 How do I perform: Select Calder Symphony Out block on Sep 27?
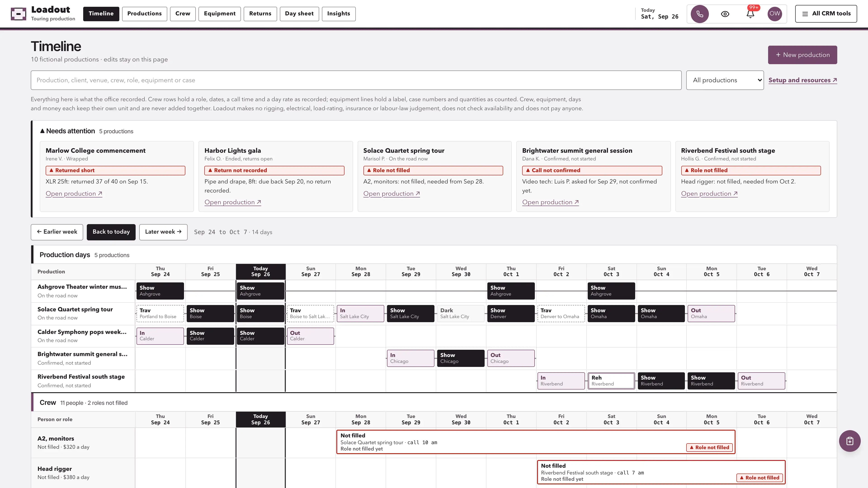310,336
